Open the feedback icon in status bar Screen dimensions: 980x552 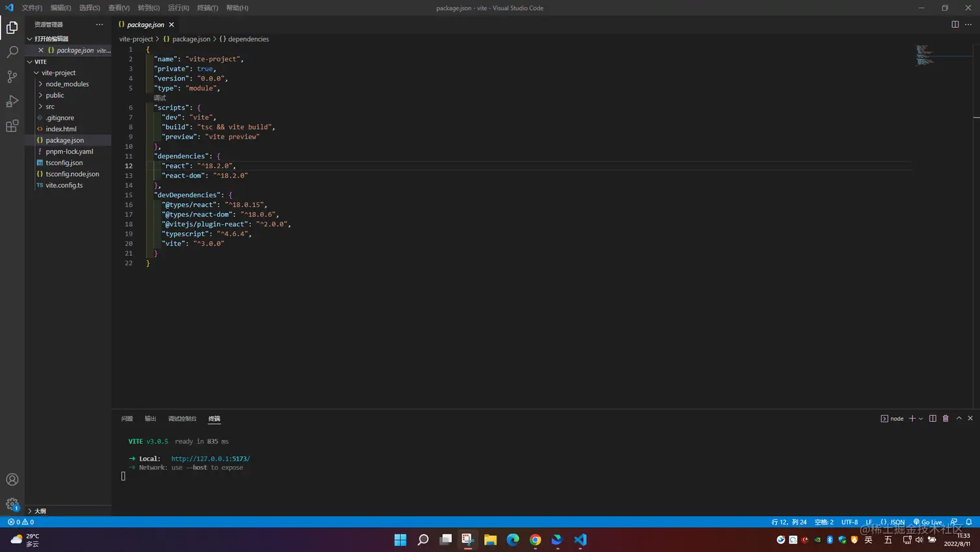coord(954,522)
